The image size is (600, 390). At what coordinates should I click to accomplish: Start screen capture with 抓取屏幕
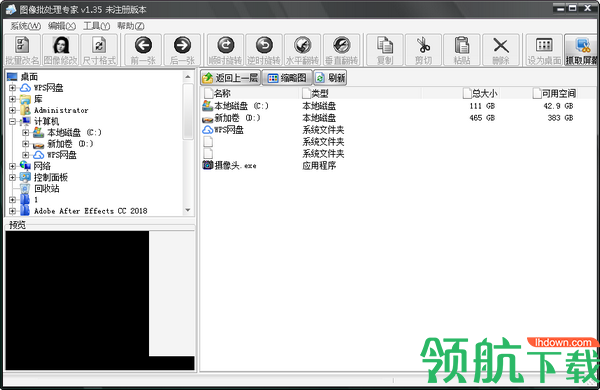581,50
